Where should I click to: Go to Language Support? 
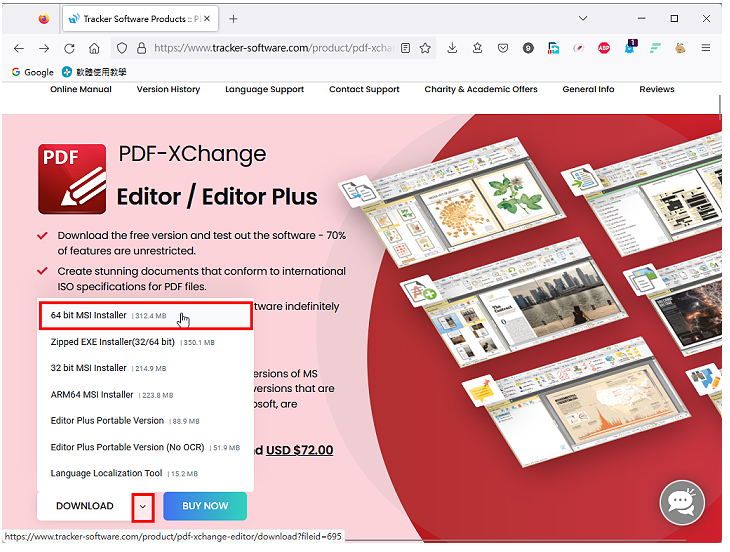click(264, 89)
